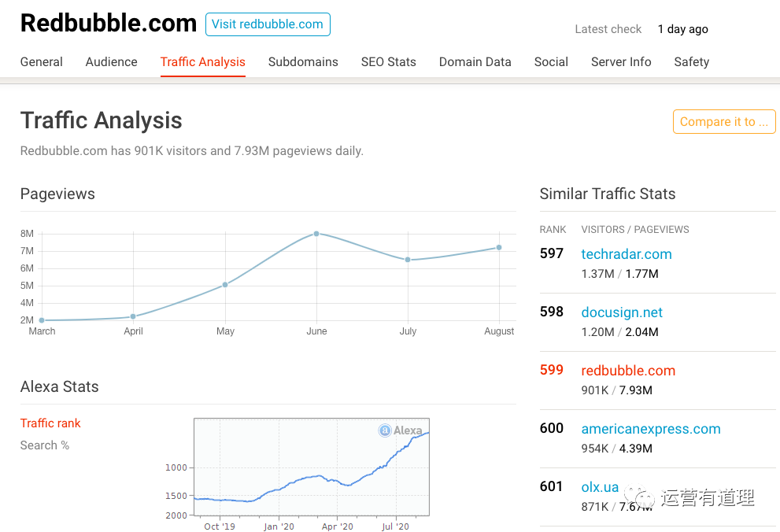This screenshot has width=780, height=532.
Task: Click the Similar Traffic Stats heading
Action: [x=608, y=194]
